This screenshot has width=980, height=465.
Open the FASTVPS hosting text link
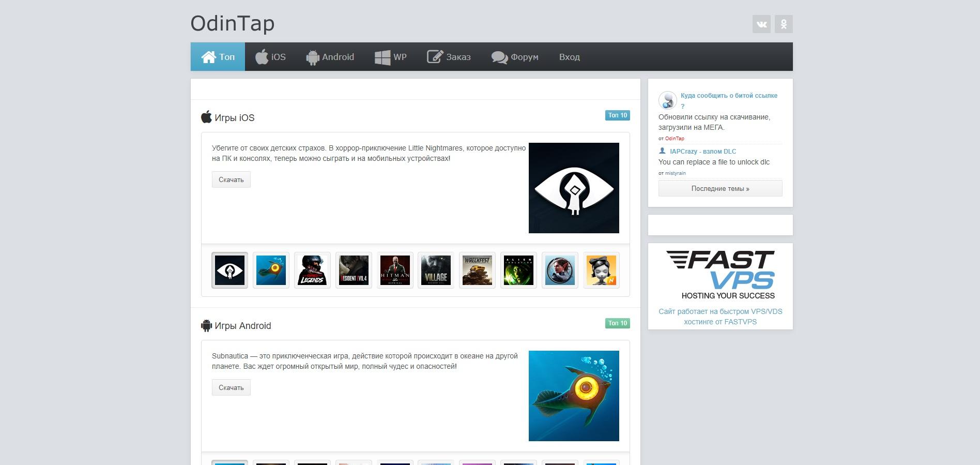point(721,317)
